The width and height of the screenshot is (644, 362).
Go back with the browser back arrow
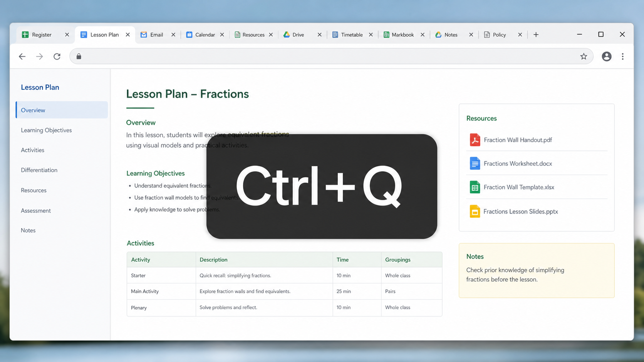click(22, 57)
